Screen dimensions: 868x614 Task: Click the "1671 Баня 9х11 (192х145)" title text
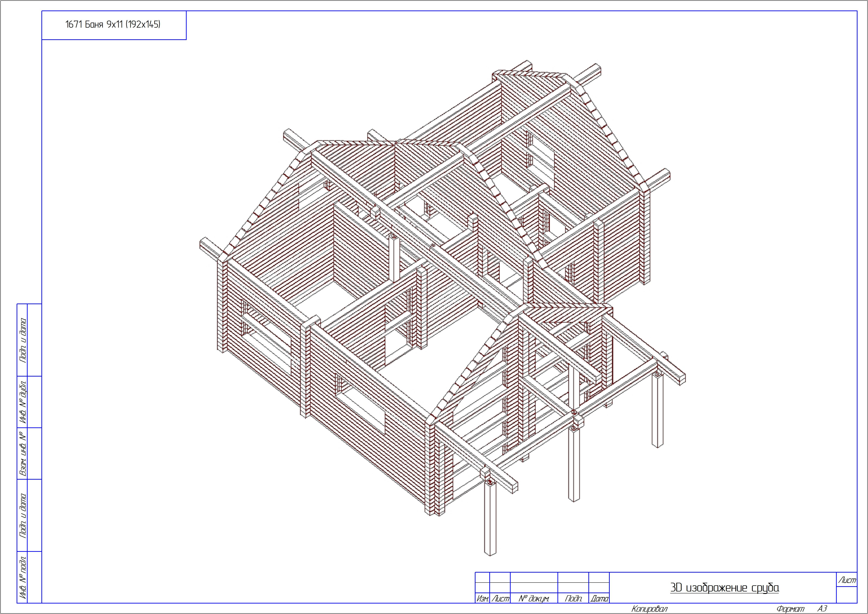pos(113,25)
